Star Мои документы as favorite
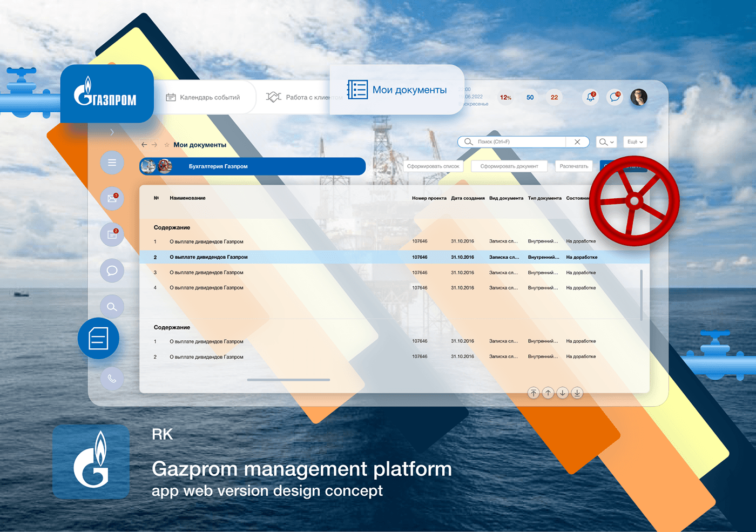756x532 pixels. point(167,145)
